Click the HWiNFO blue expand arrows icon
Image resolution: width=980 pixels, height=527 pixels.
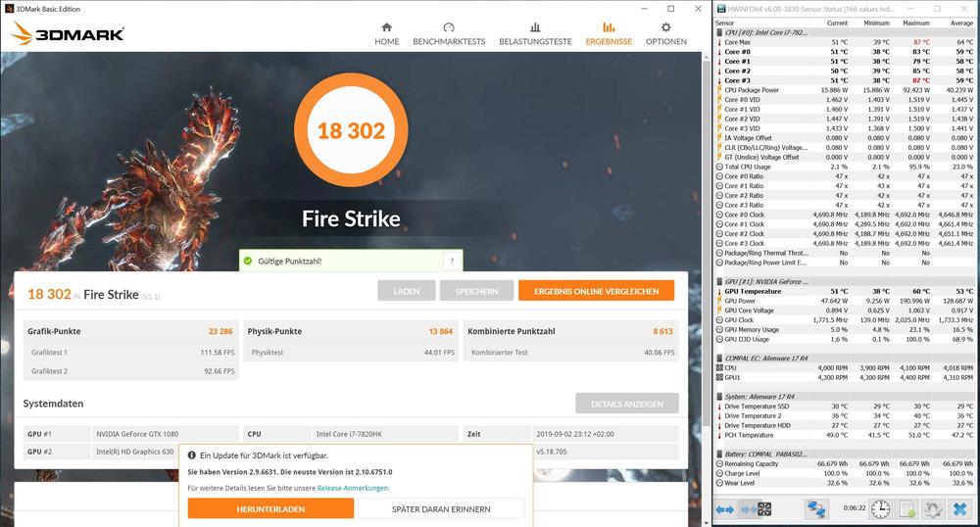(x=726, y=508)
